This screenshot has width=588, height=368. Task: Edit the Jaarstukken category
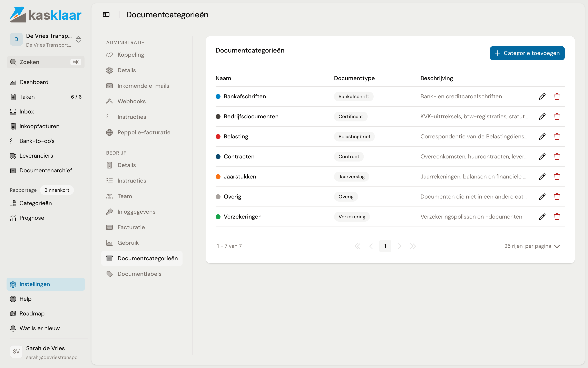(x=542, y=176)
